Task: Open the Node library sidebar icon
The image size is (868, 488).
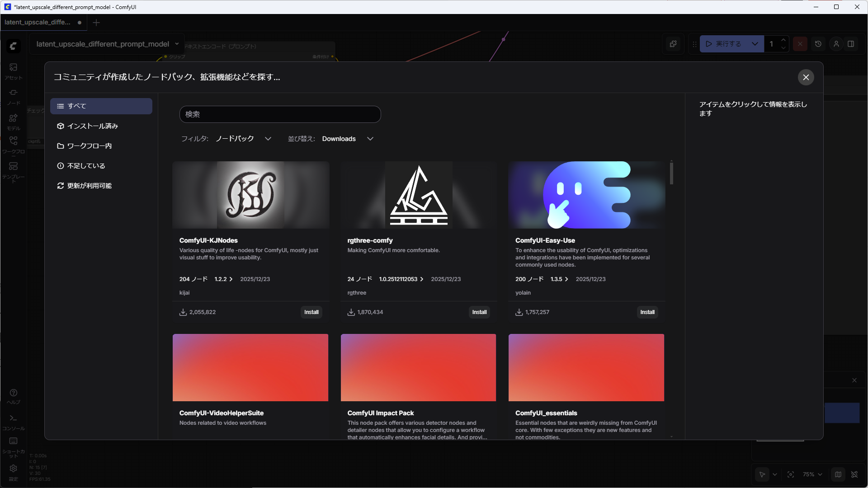Action: [x=13, y=93]
